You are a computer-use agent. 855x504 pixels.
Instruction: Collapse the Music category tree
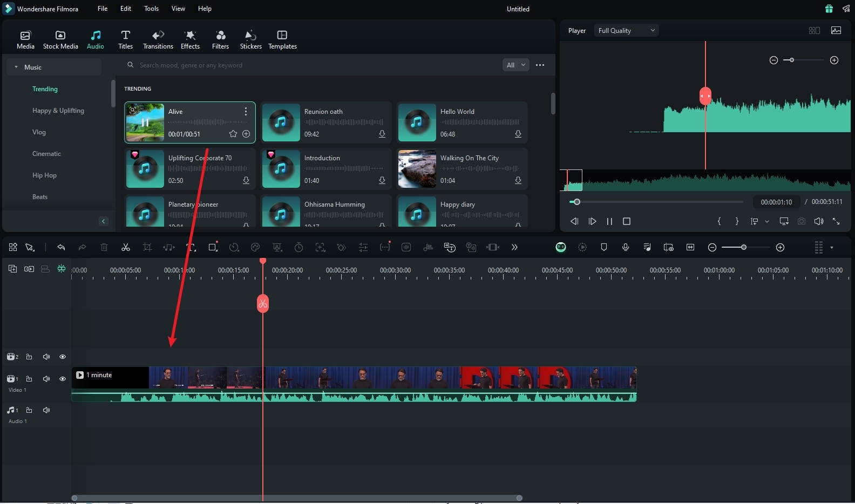[16, 67]
